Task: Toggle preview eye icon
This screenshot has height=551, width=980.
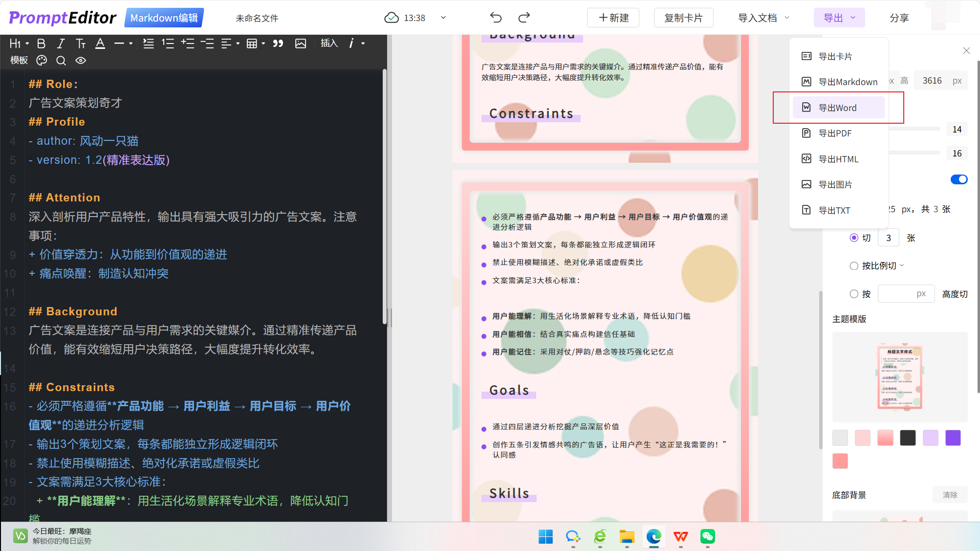Action: pyautogui.click(x=81, y=61)
